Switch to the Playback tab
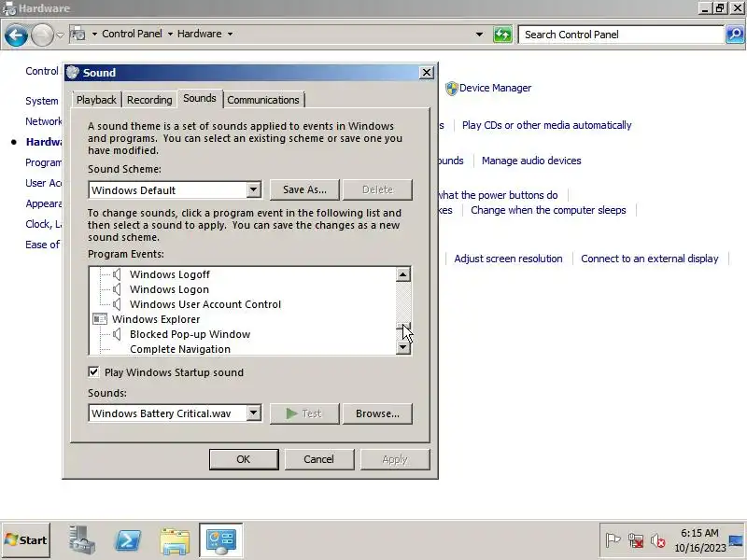This screenshot has height=560, width=747. pos(96,100)
